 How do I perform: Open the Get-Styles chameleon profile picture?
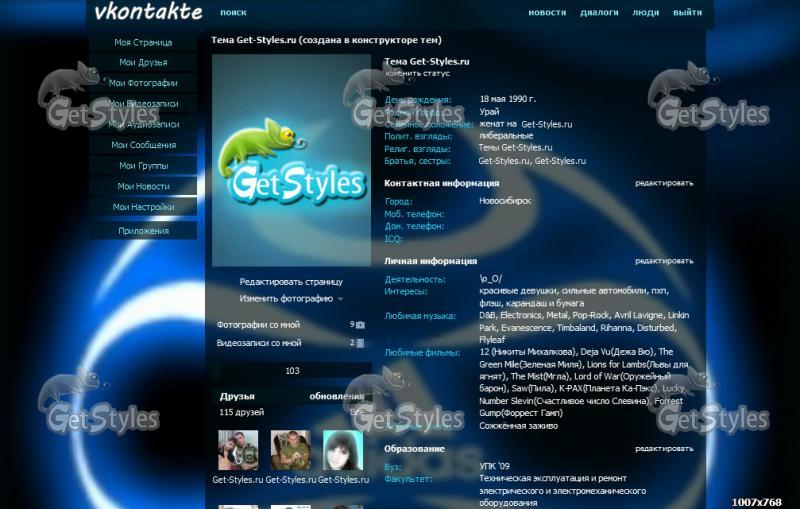pyautogui.click(x=291, y=160)
